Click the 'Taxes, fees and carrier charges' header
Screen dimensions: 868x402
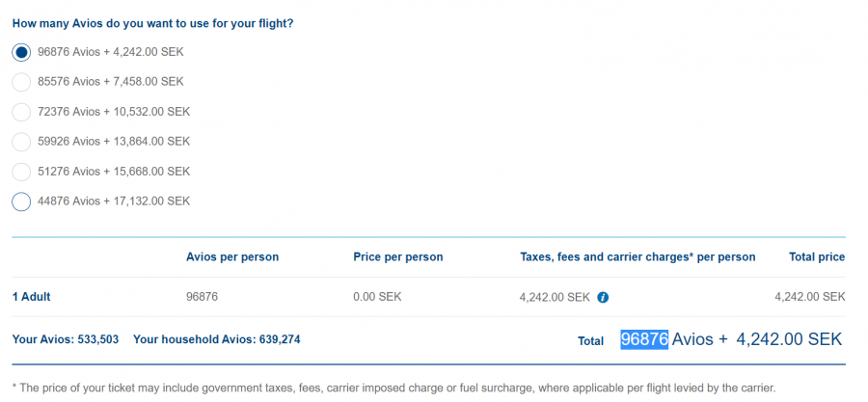637,257
